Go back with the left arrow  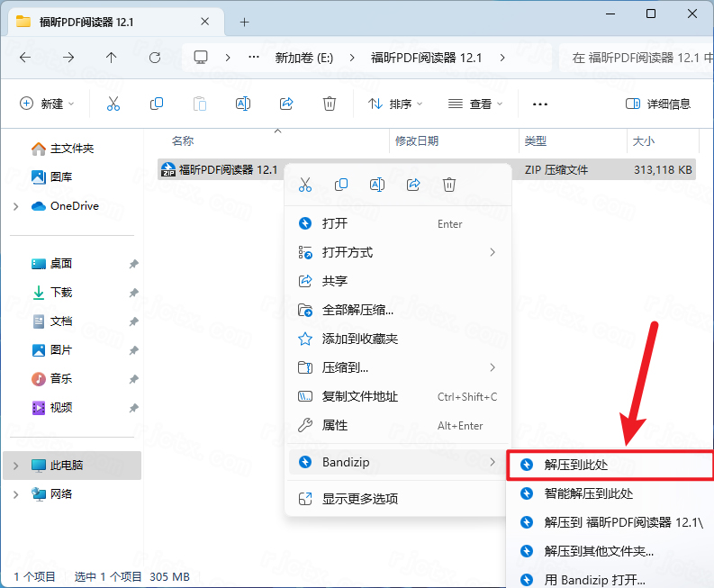[25, 58]
